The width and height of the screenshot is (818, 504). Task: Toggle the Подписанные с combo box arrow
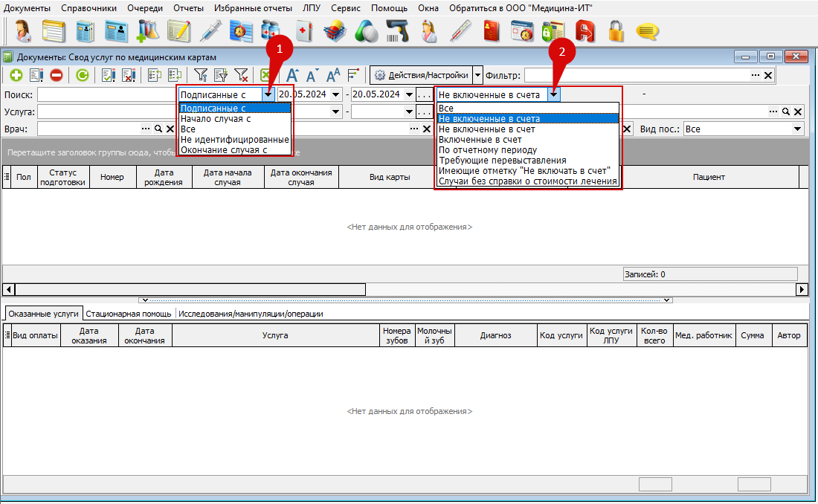268,94
